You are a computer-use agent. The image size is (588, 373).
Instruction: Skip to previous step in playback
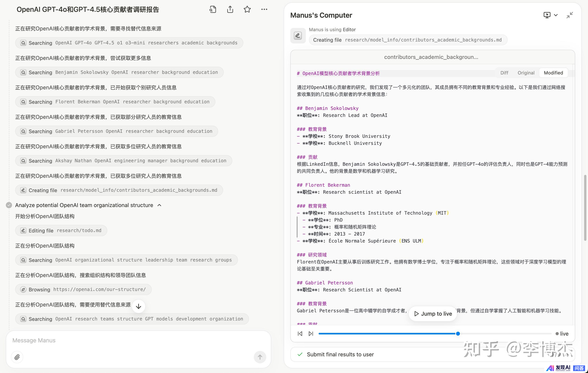300,333
